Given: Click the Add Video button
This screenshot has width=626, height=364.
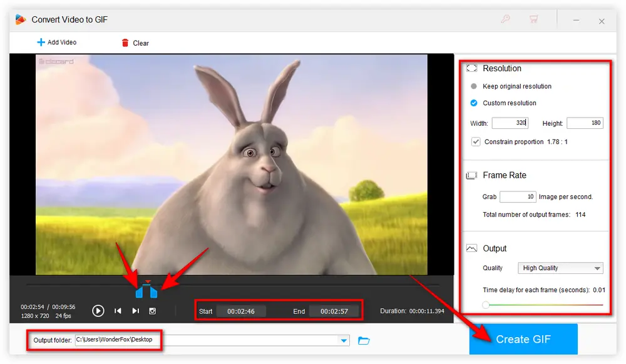Looking at the screenshot, I should 57,43.
